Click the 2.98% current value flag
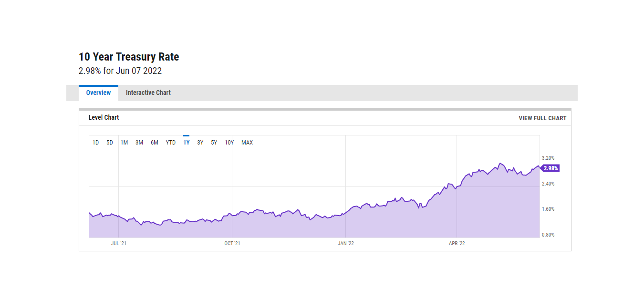This screenshot has width=644, height=300. click(x=550, y=168)
